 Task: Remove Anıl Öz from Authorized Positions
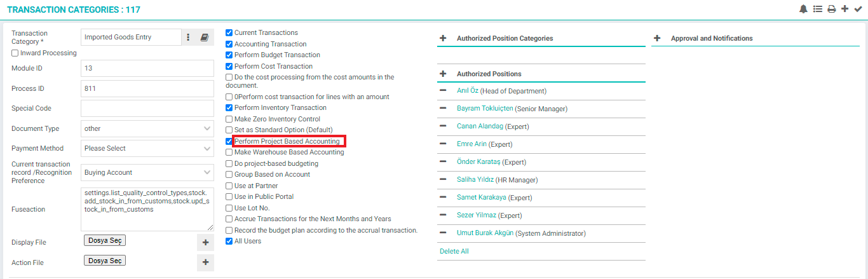(443, 91)
